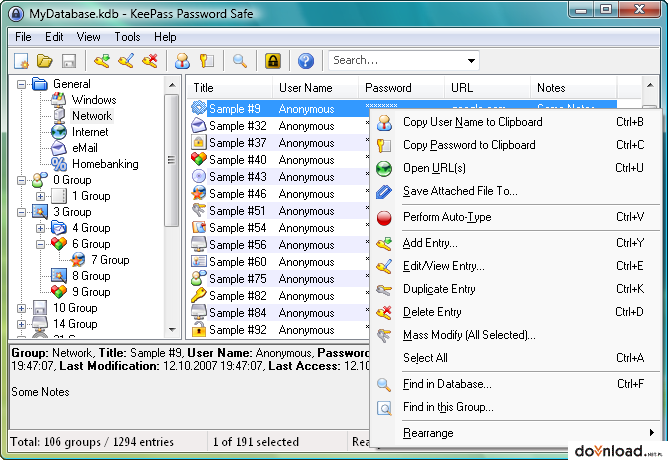Expand the 10 Group tree node
668x460 pixels.
(x=21, y=308)
